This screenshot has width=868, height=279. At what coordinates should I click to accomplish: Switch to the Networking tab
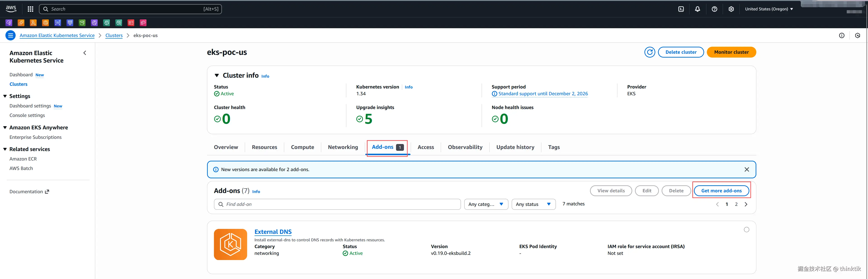(x=343, y=147)
